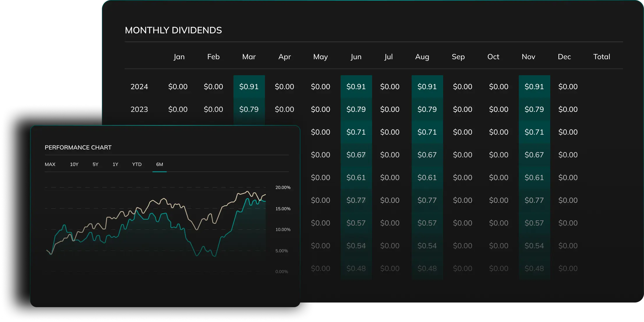Click the 20.00% axis label
The height and width of the screenshot is (322, 644).
[283, 187]
